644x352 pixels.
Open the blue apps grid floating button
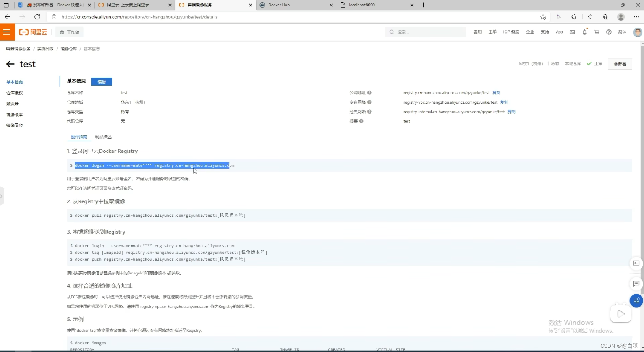pyautogui.click(x=636, y=301)
